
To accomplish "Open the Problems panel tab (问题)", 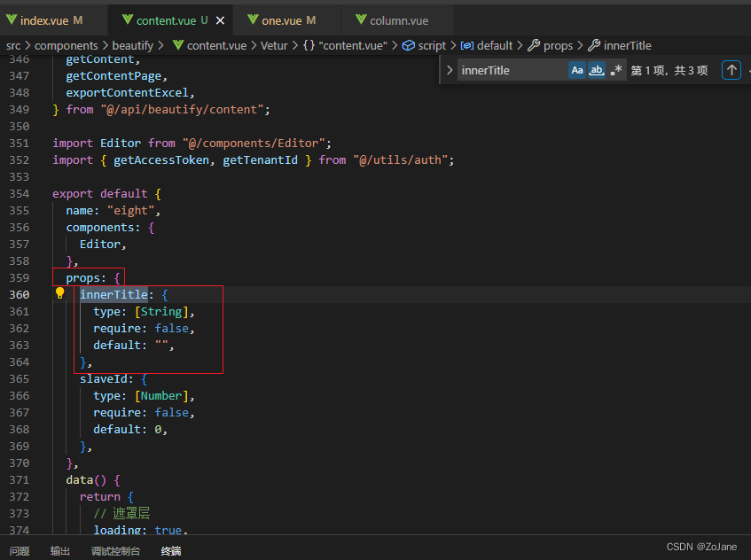I will [x=20, y=551].
